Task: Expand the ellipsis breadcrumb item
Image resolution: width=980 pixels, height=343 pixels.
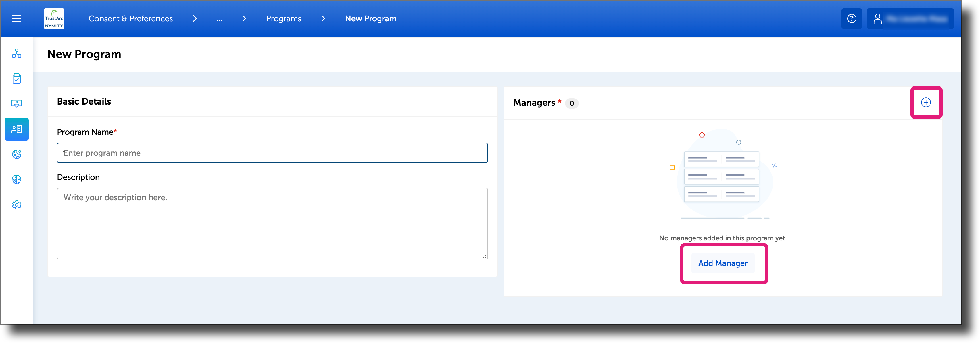Action: (220, 19)
